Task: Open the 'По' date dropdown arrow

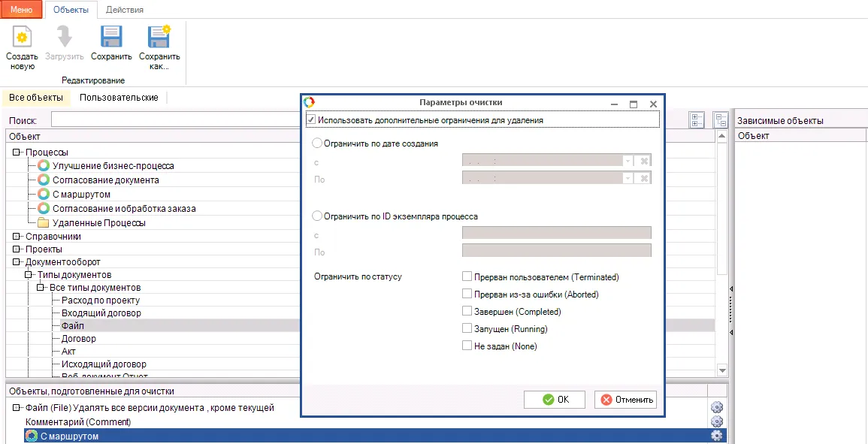Action: click(x=628, y=178)
